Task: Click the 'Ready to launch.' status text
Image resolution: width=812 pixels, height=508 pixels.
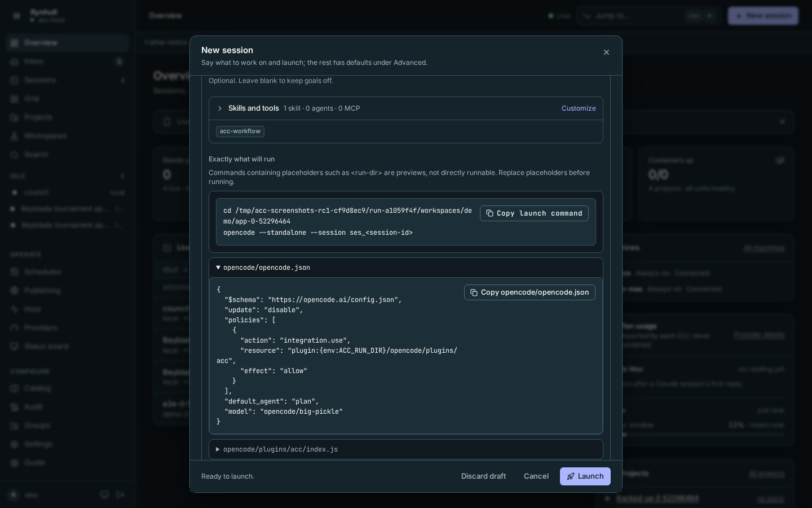Action: click(228, 476)
